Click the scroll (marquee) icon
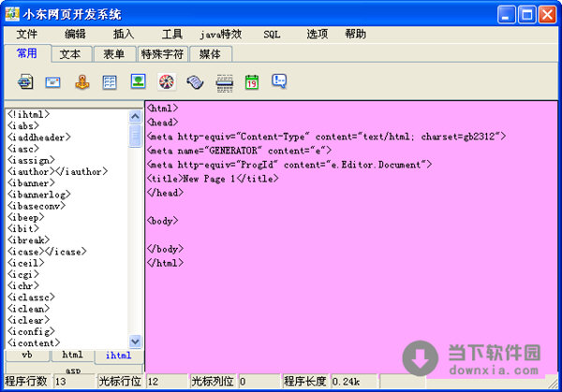Image resolution: width=562 pixels, height=392 pixels. point(195,82)
